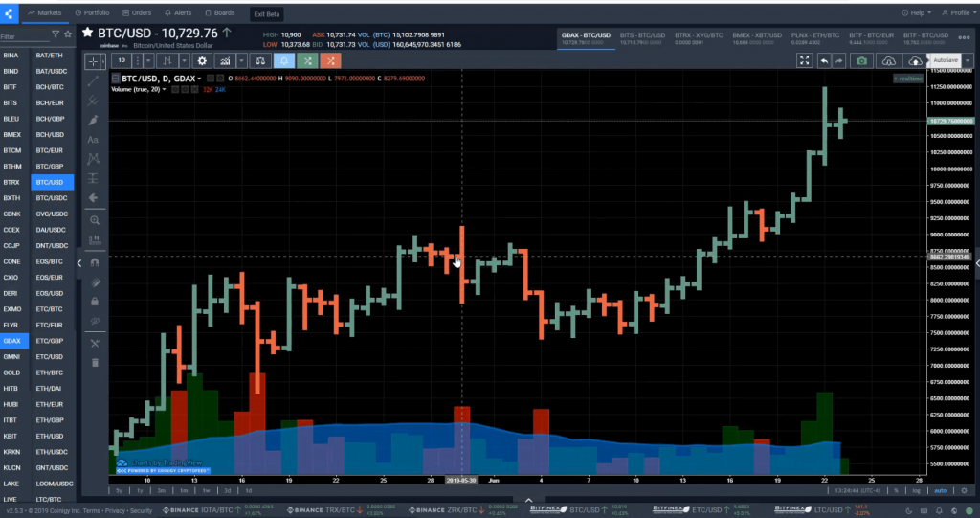Expand the indicators dropdown arrow

tap(241, 60)
